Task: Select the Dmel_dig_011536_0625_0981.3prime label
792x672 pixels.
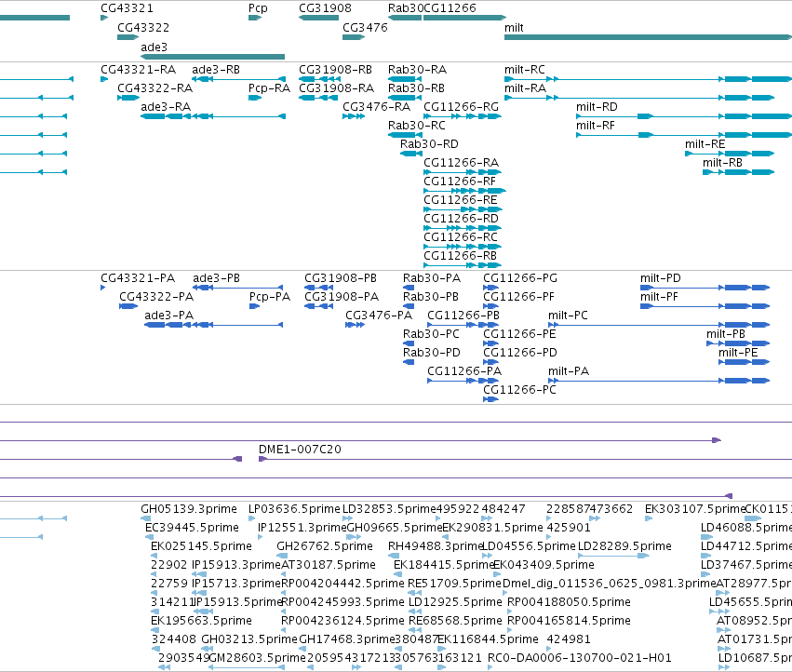Action: (610, 584)
